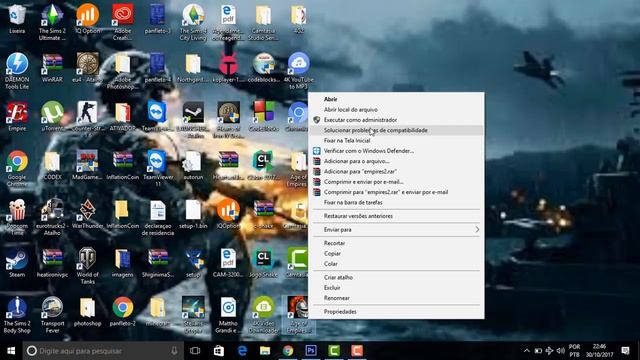640x360 pixels.
Task: Select The Sims 2 Body Shop icon
Action: pos(17,315)
